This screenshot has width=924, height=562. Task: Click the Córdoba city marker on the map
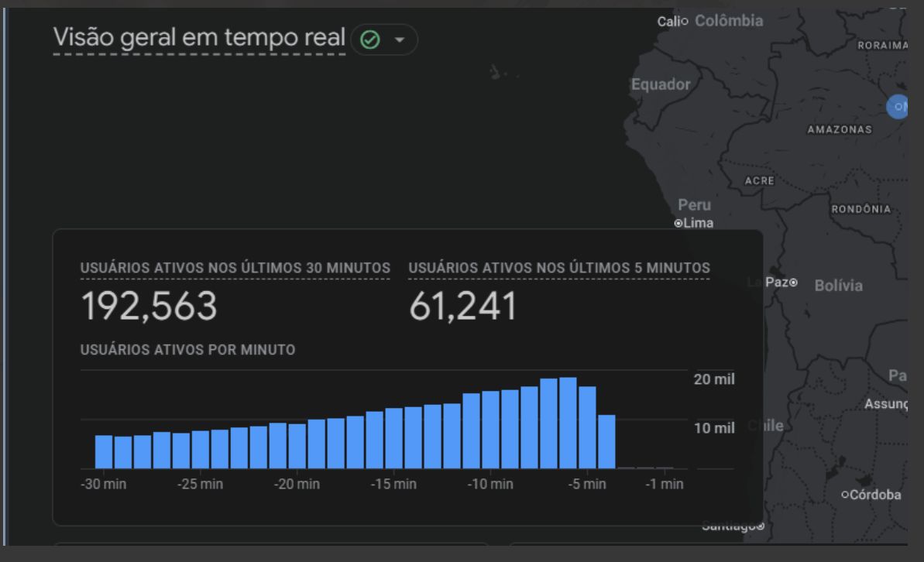pyautogui.click(x=846, y=495)
